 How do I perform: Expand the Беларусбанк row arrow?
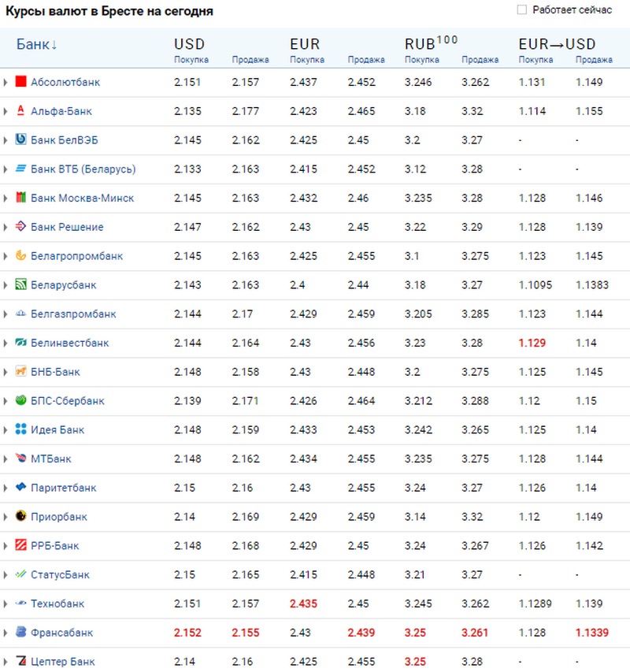(x=6, y=285)
